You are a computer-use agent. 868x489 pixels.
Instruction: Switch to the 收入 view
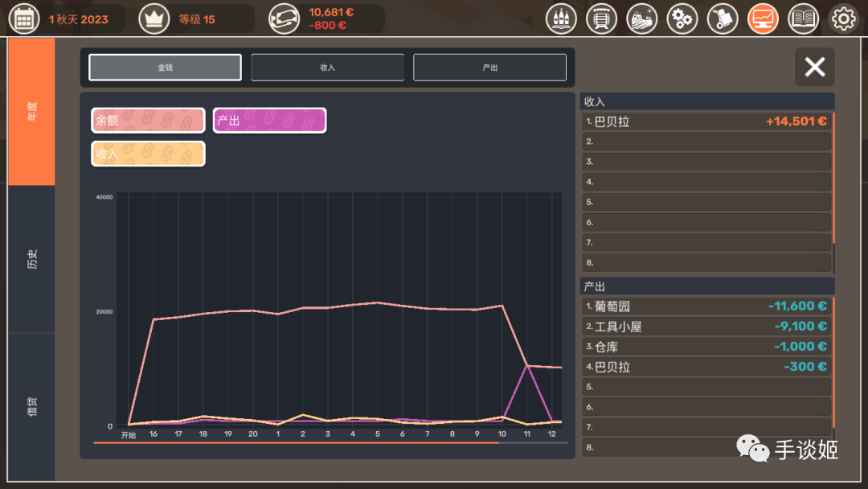326,68
